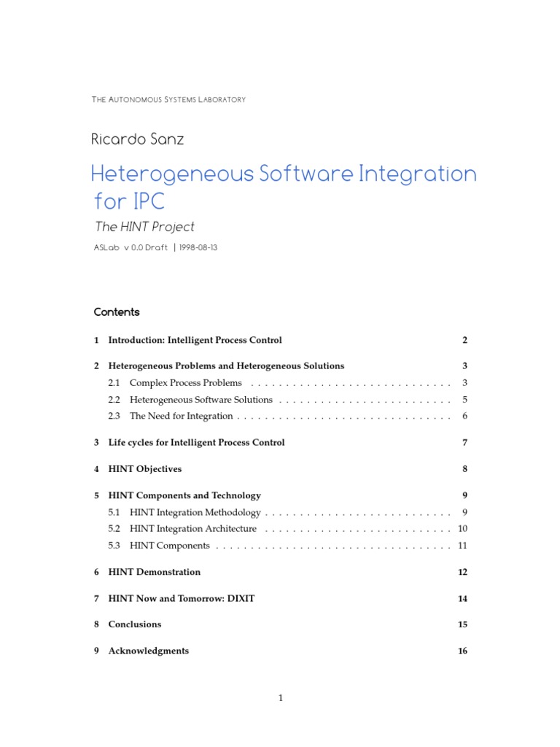Open section 2.3 'The Need for Integration'
This screenshot has width=560, height=747.
182,416
